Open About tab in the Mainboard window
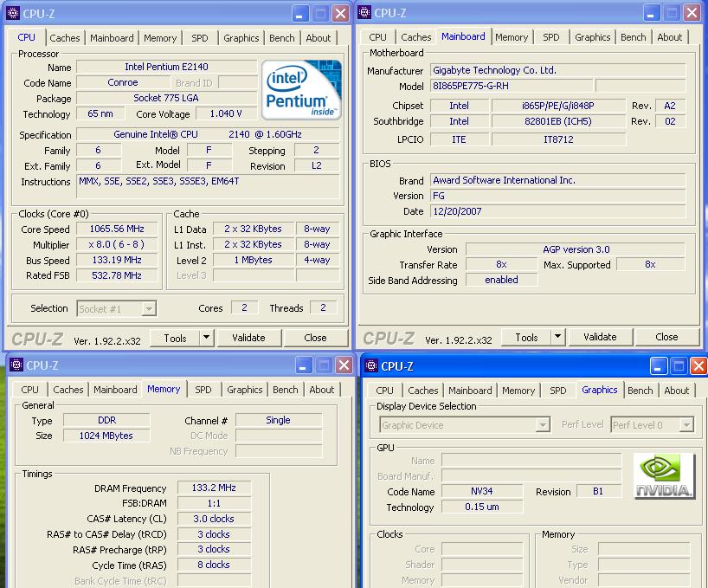 click(x=669, y=37)
